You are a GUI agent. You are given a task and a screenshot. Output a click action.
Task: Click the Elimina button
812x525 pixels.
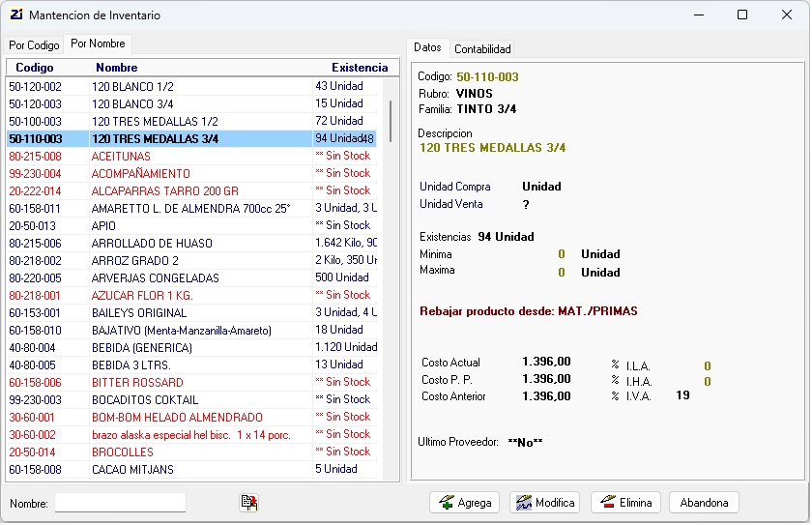coord(625,503)
